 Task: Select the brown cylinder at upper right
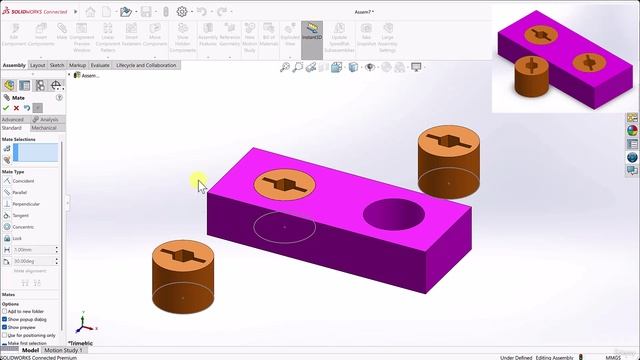449,162
